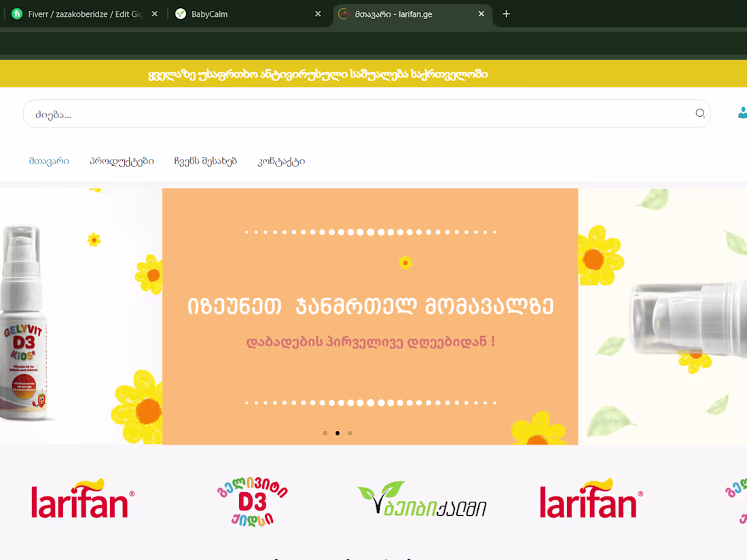Click the search magnifier icon

700,113
